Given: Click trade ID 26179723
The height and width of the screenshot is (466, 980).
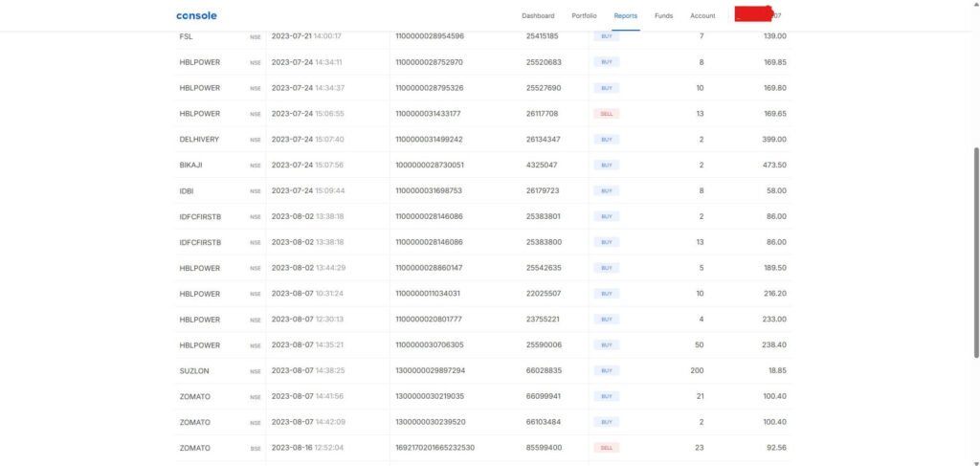Looking at the screenshot, I should tap(543, 190).
